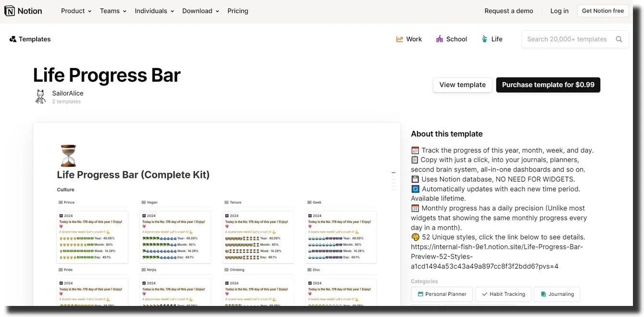Focus the Search 20,000+ templates field
Viewport: 644px width, 317px height.
click(x=575, y=39)
